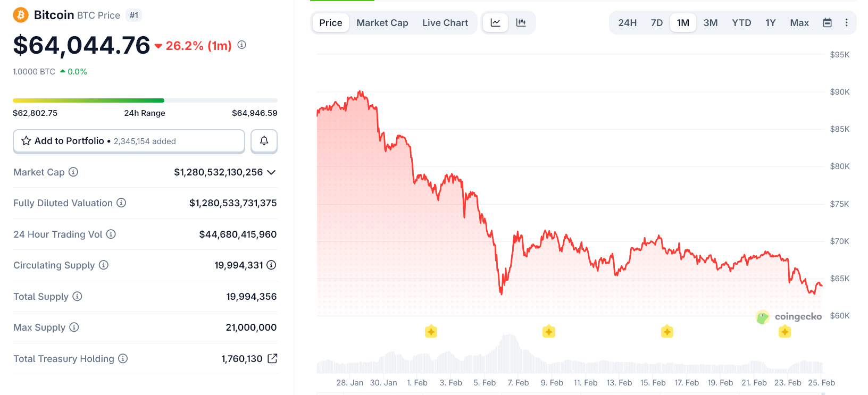Switch to candlestick chart view icon

pos(521,23)
